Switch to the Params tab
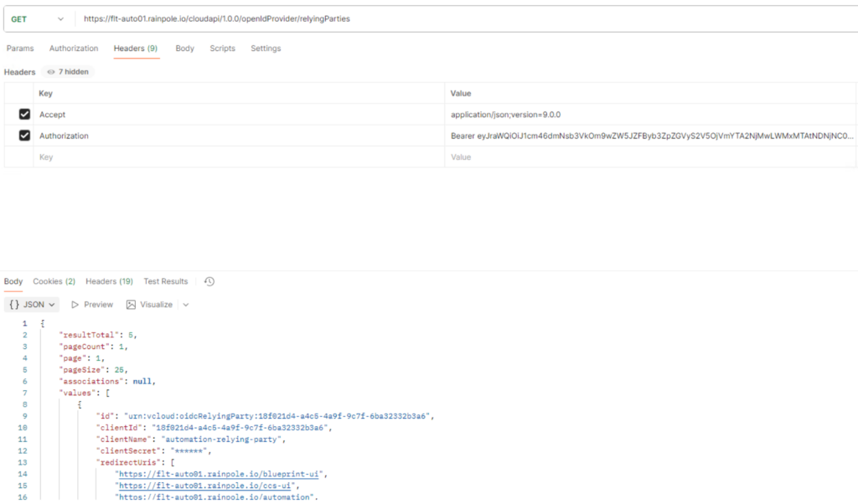 tap(20, 49)
